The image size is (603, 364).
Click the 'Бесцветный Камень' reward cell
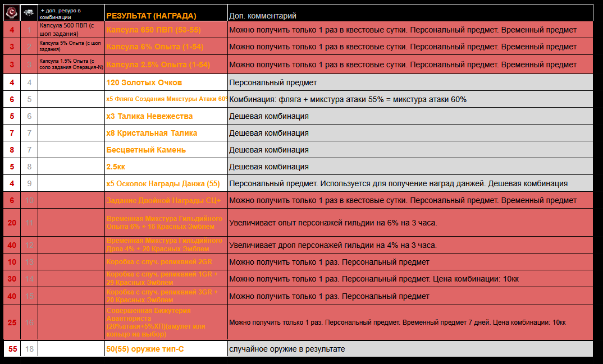click(x=146, y=150)
